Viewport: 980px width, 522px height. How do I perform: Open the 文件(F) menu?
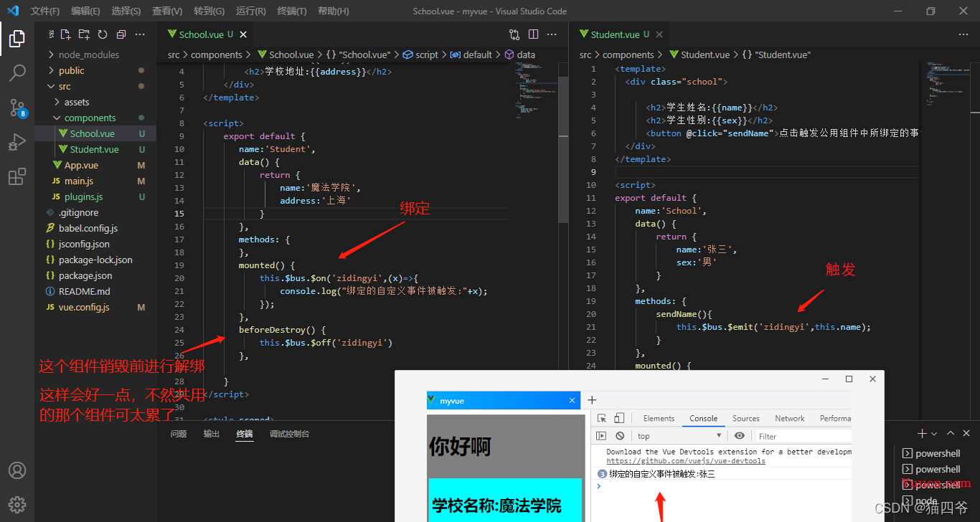point(45,11)
